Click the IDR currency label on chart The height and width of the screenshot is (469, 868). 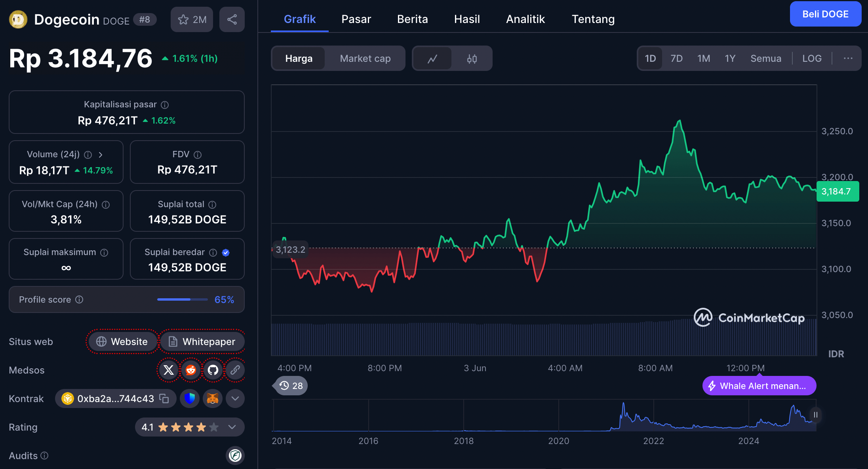pyautogui.click(x=836, y=354)
